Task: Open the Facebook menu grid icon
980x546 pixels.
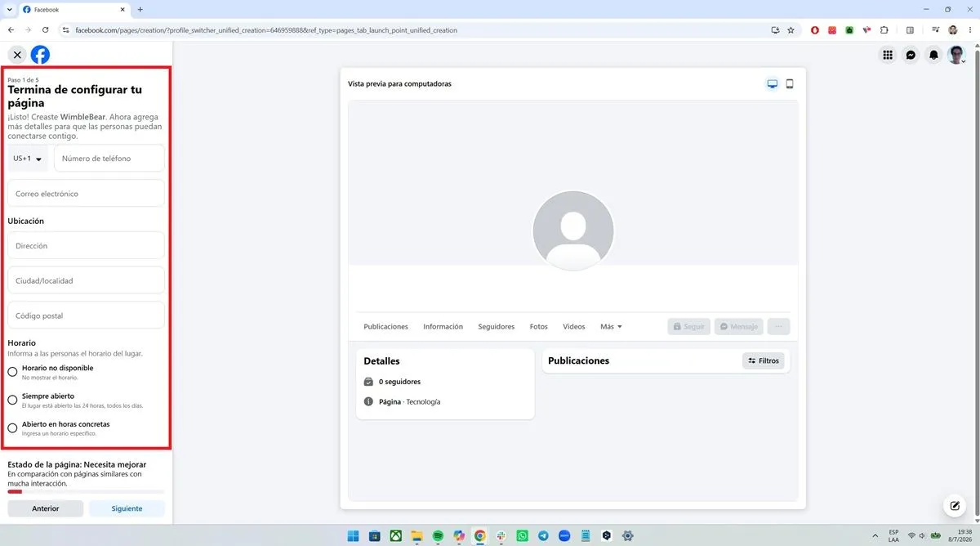Action: click(x=888, y=55)
